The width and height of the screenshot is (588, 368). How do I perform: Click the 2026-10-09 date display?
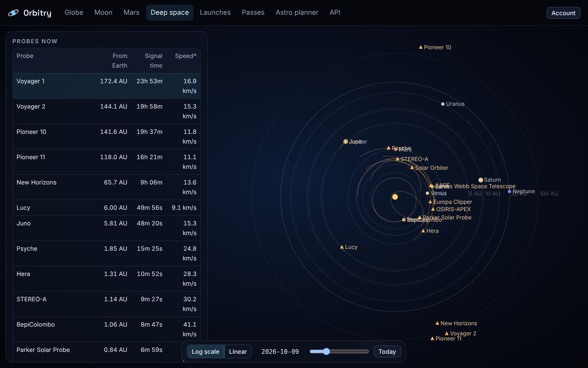[280, 351]
